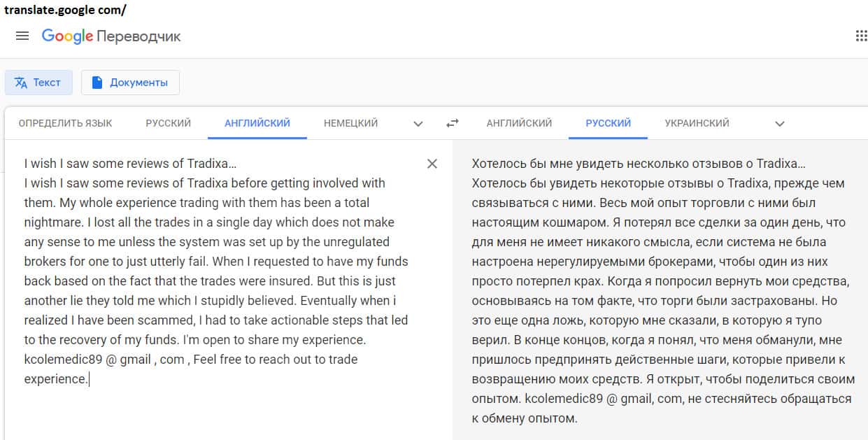Choose Русский as source language

pyautogui.click(x=168, y=123)
